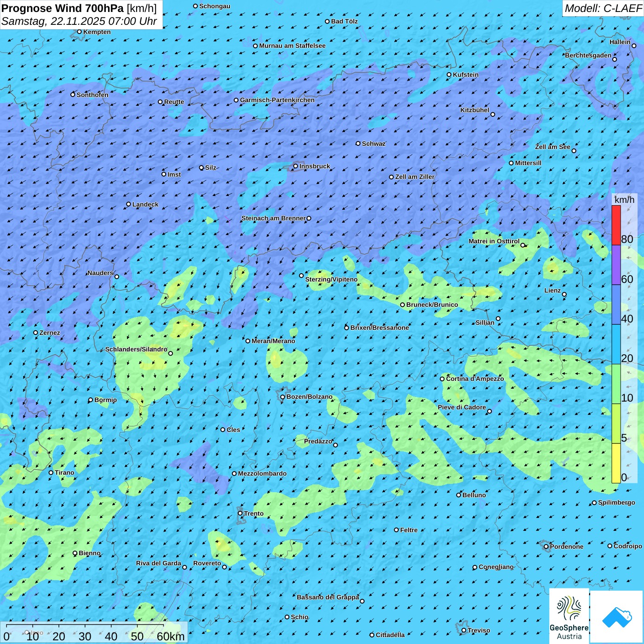Click the "Garmisch-Partenkirchen" label
644x644 pixels.
click(x=277, y=100)
